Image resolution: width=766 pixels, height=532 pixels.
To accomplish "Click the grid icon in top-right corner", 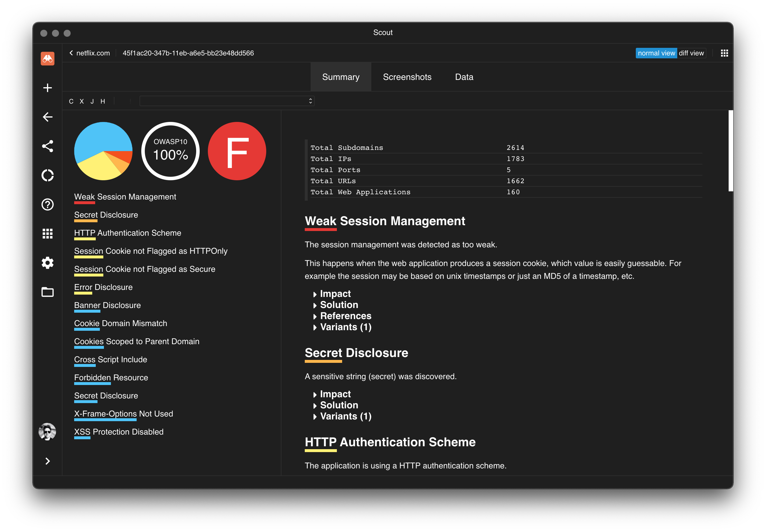I will tap(724, 53).
